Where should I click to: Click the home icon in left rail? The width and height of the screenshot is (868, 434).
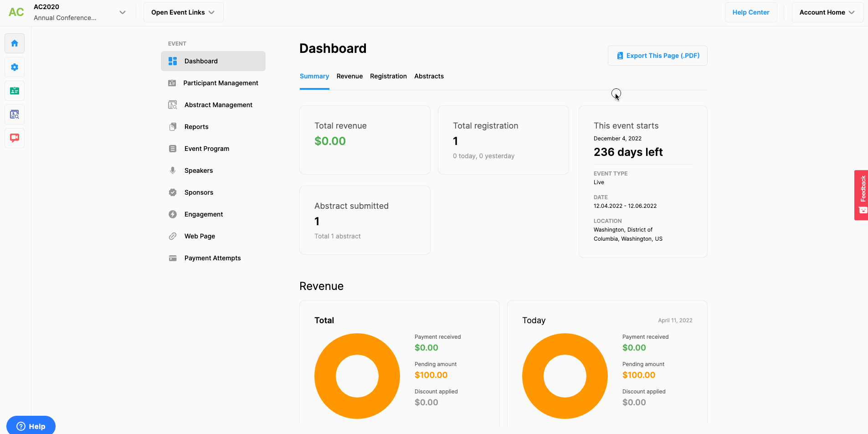coord(15,43)
